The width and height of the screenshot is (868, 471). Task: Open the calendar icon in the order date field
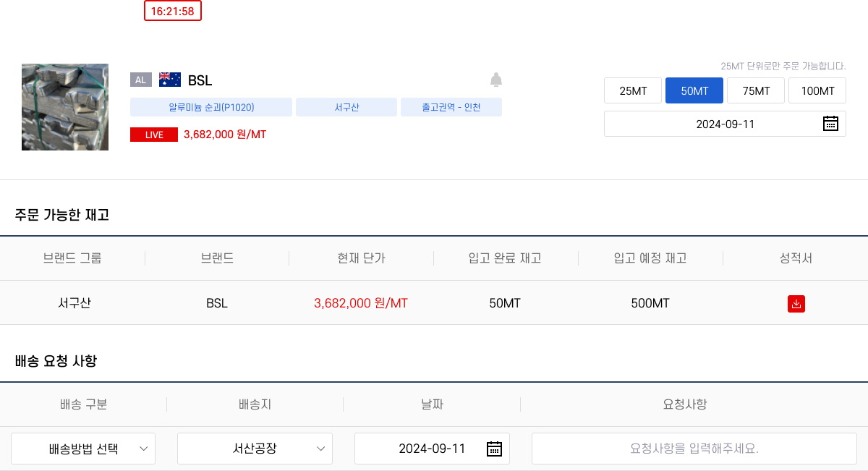click(830, 124)
